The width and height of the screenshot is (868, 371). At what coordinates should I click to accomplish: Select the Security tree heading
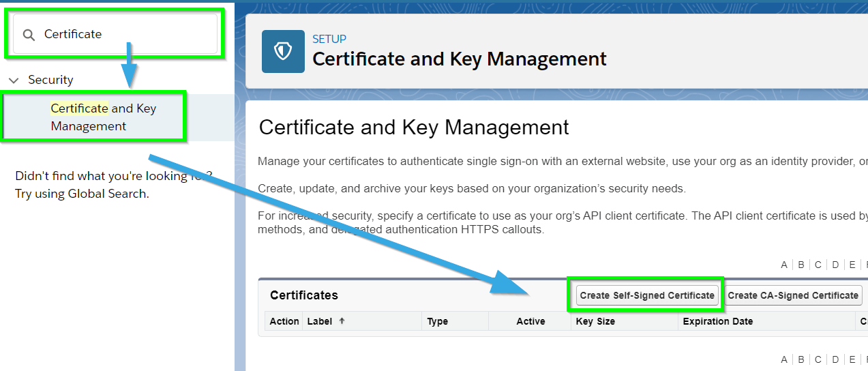(x=50, y=80)
